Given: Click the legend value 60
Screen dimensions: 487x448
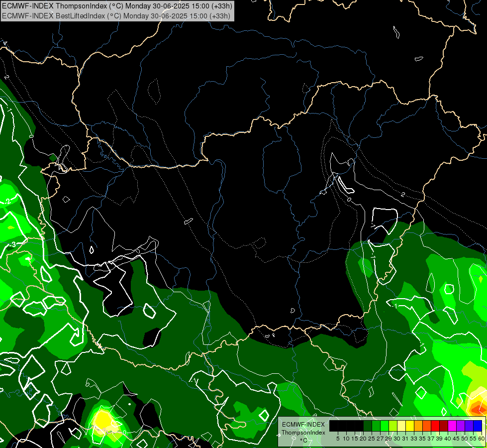Looking at the screenshot, I should coord(482,439).
